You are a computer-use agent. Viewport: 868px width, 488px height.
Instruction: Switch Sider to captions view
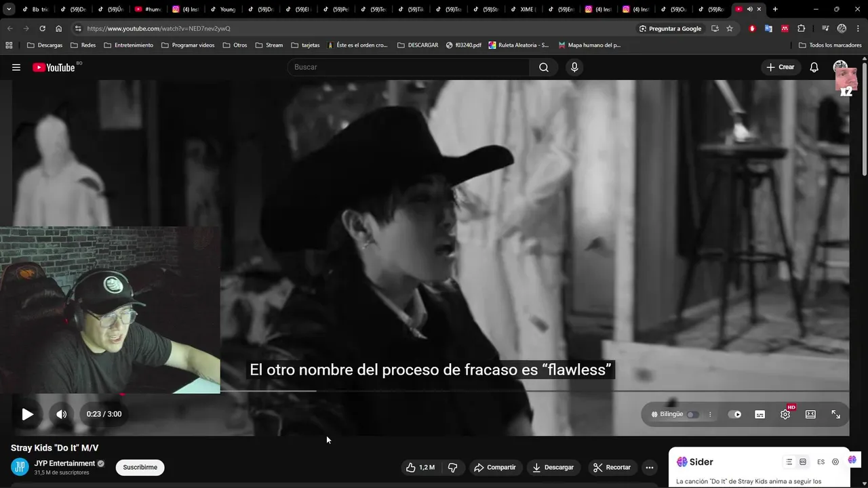803,462
